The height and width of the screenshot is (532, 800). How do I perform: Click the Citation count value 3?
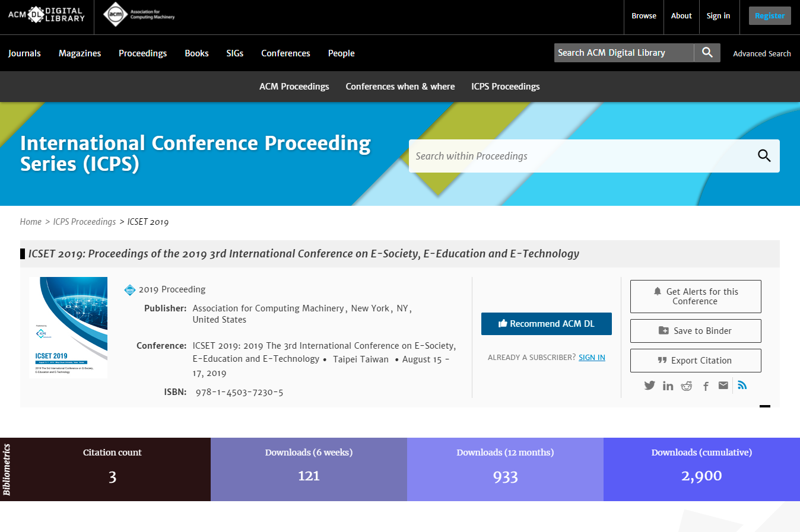[x=112, y=477]
